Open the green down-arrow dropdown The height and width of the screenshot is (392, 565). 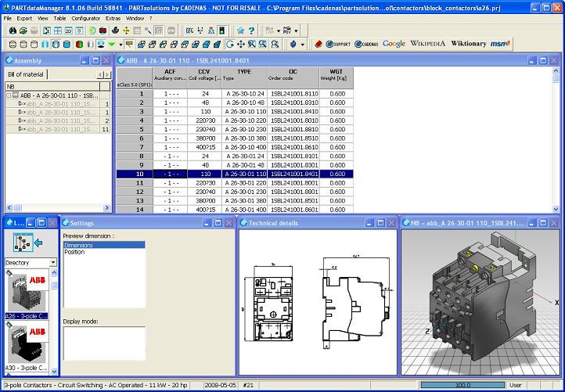pos(121,45)
